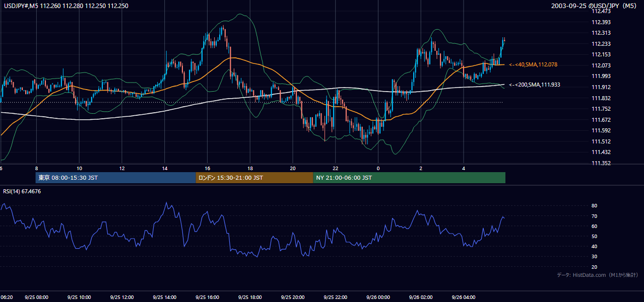
Task: Click hour marker 4 under the price chart
Action: [464, 168]
